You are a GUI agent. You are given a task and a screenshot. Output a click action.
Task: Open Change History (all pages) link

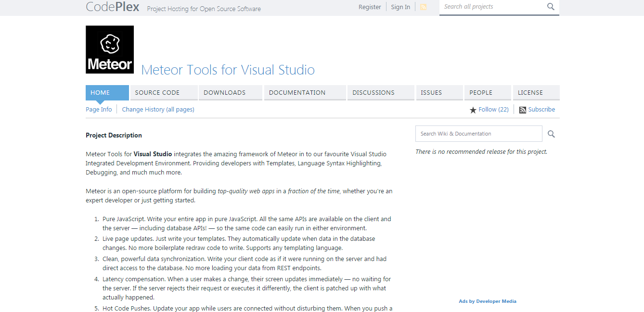pos(158,110)
